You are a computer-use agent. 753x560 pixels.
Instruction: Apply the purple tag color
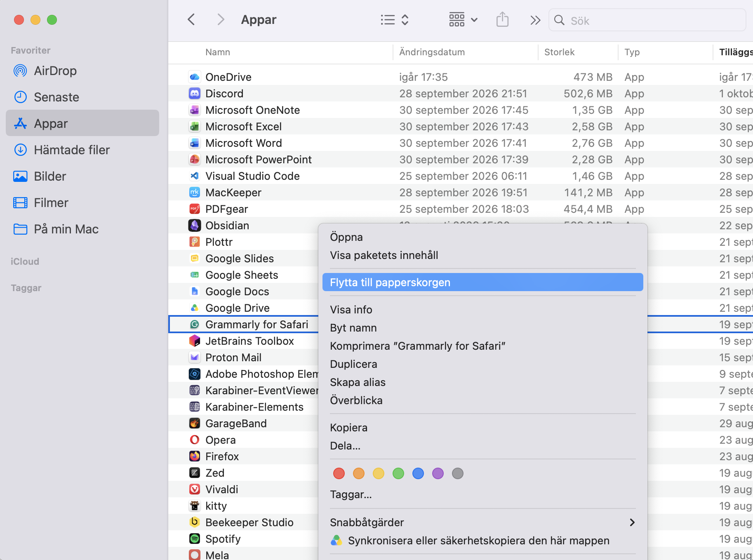point(438,473)
